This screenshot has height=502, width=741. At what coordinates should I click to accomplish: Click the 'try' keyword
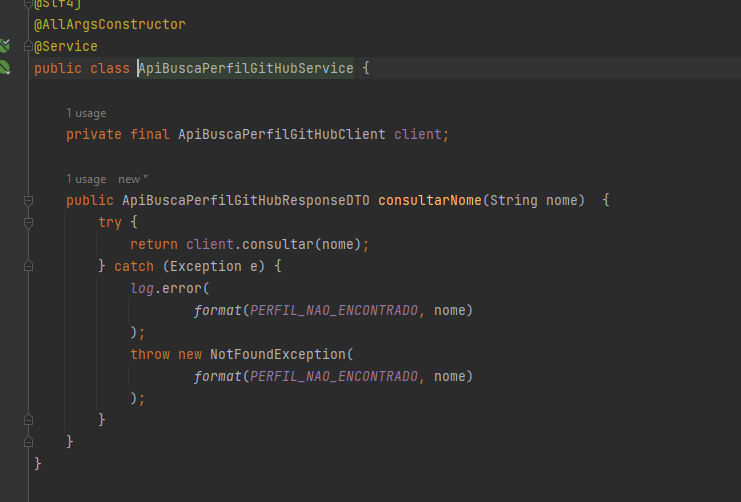[110, 222]
